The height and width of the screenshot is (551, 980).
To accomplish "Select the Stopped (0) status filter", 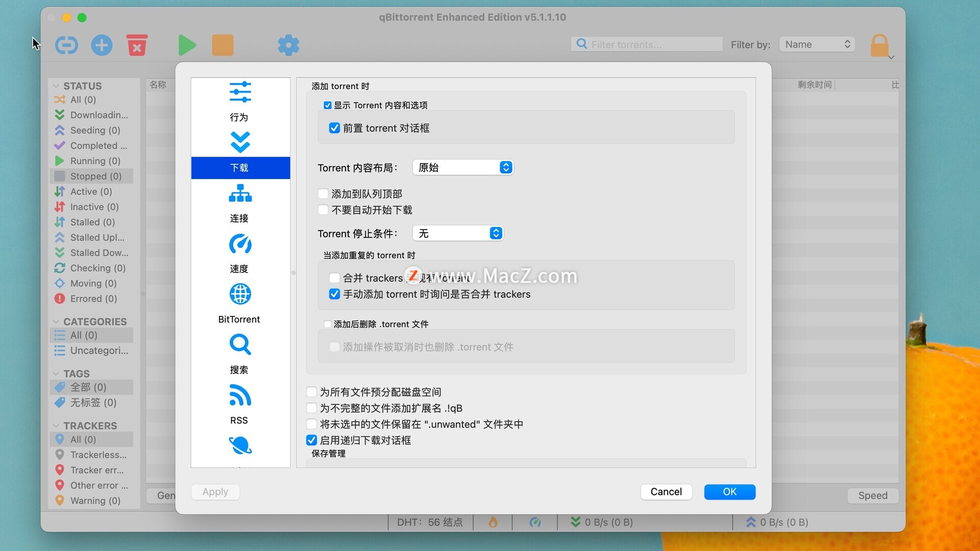I will pos(92,176).
